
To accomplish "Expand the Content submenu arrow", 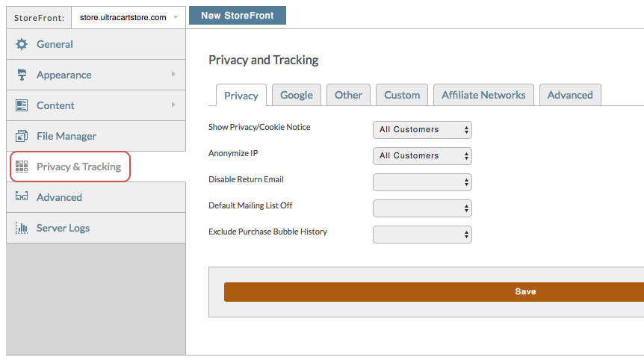I will point(173,105).
